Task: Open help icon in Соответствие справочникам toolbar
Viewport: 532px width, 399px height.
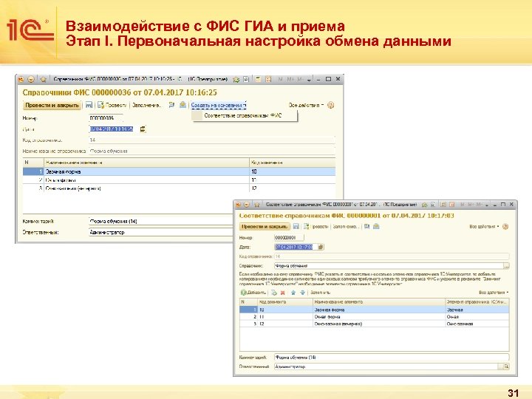Action: pyautogui.click(x=505, y=226)
